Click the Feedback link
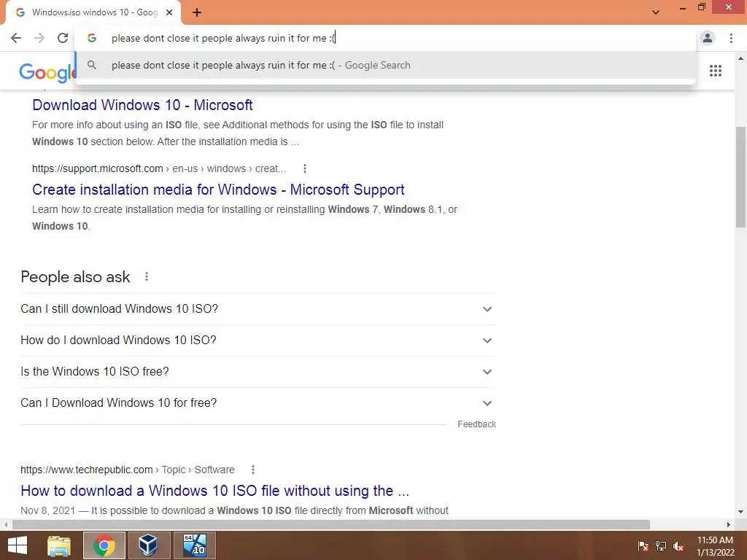The image size is (747, 560). [477, 424]
